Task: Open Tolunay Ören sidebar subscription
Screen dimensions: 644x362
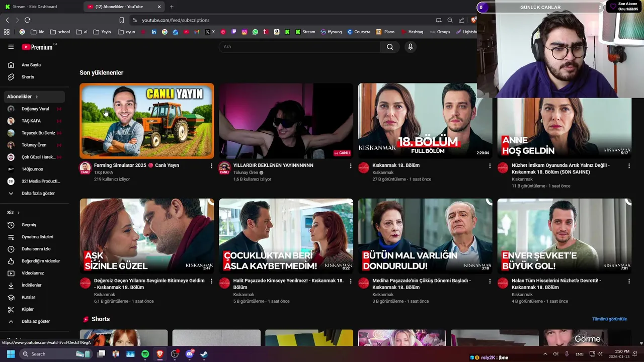Action: pyautogui.click(x=35, y=145)
